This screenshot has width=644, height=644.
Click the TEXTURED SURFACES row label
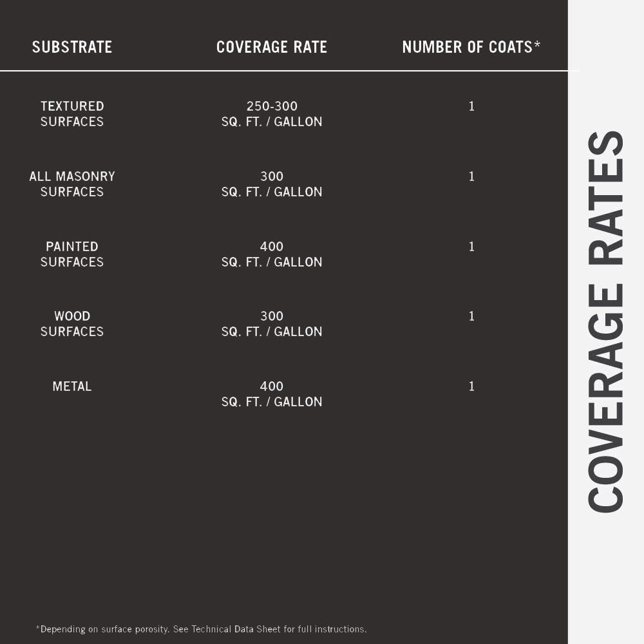(x=72, y=114)
